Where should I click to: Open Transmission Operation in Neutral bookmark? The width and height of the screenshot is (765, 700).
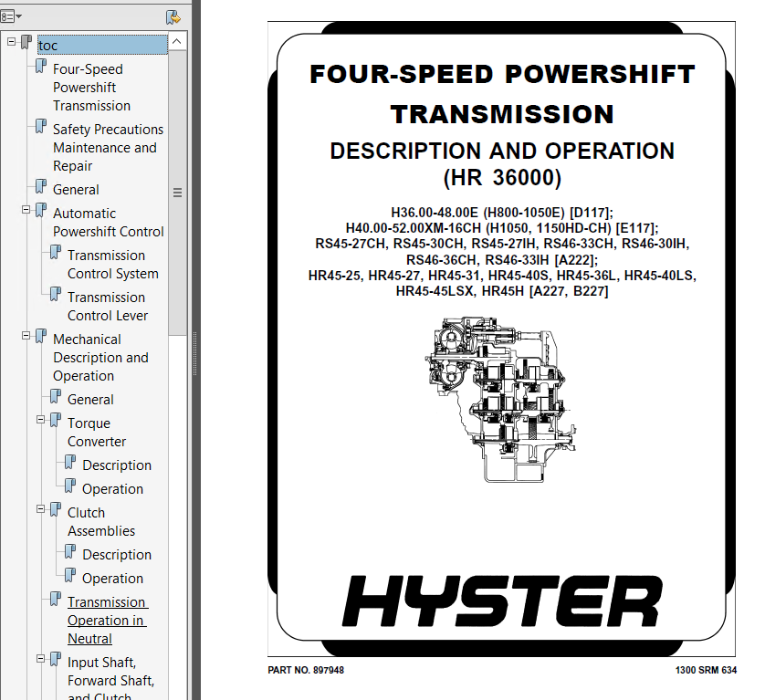coord(108,620)
